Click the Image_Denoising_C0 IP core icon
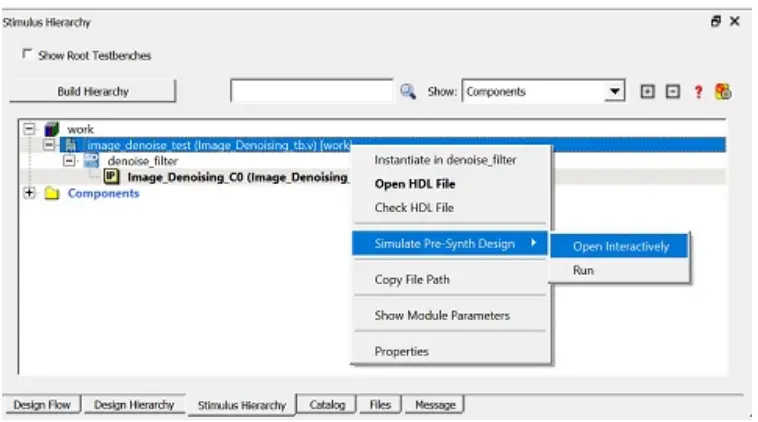The image size is (758, 422). click(112, 177)
